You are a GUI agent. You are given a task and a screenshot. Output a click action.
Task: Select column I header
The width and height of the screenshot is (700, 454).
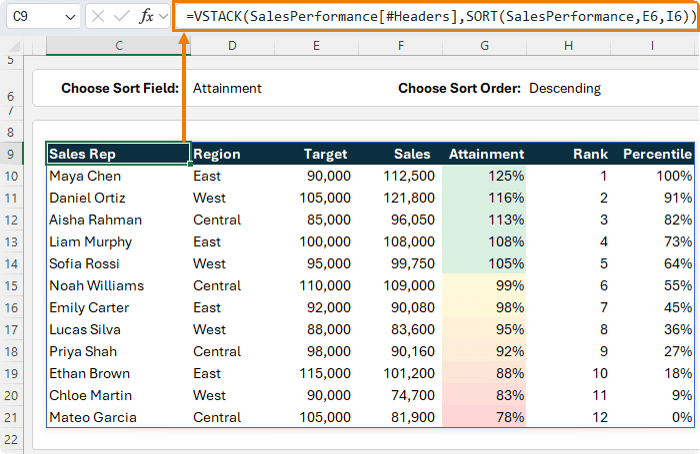tap(652, 46)
